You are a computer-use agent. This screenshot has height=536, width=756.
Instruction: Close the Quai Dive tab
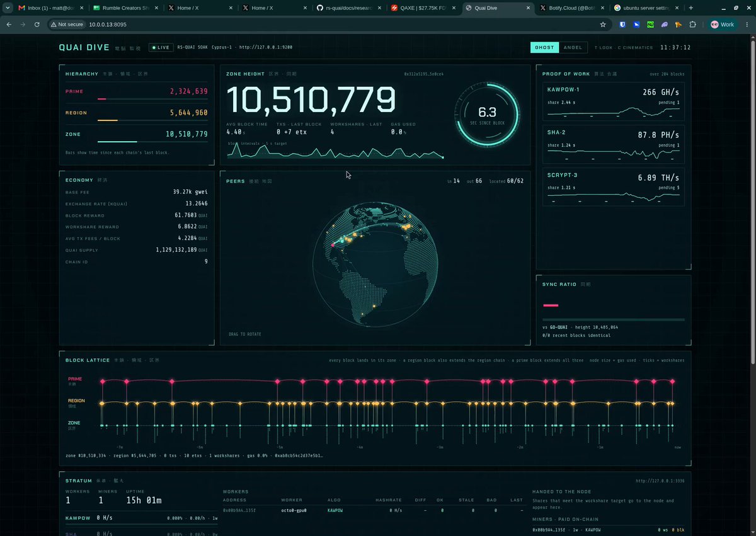pos(527,8)
